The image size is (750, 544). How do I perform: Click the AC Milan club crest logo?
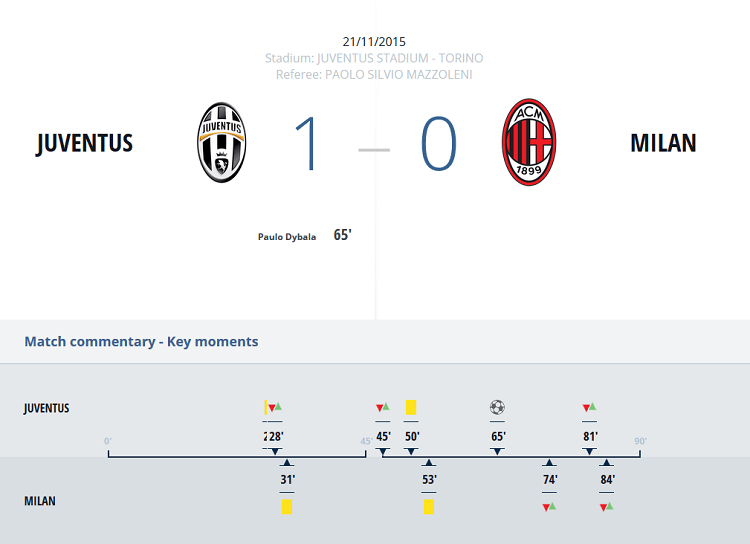pyautogui.click(x=529, y=142)
